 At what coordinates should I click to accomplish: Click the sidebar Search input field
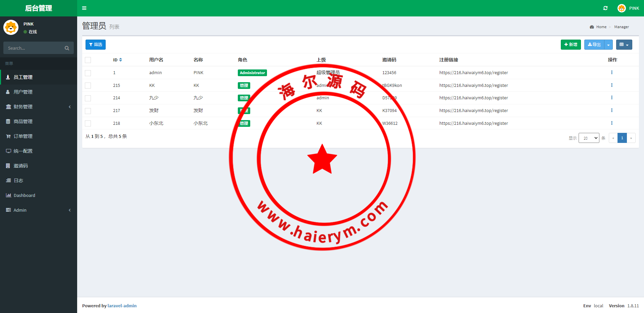click(34, 48)
